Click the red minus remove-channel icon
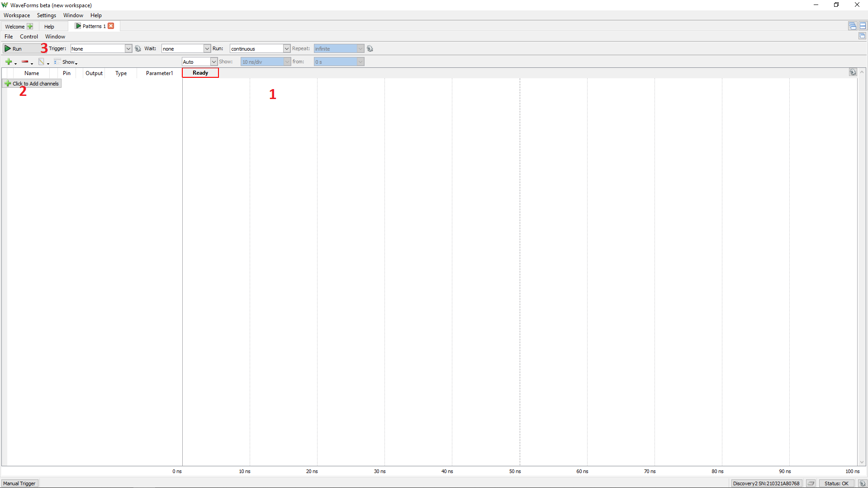This screenshot has width=868, height=488. pos(25,62)
